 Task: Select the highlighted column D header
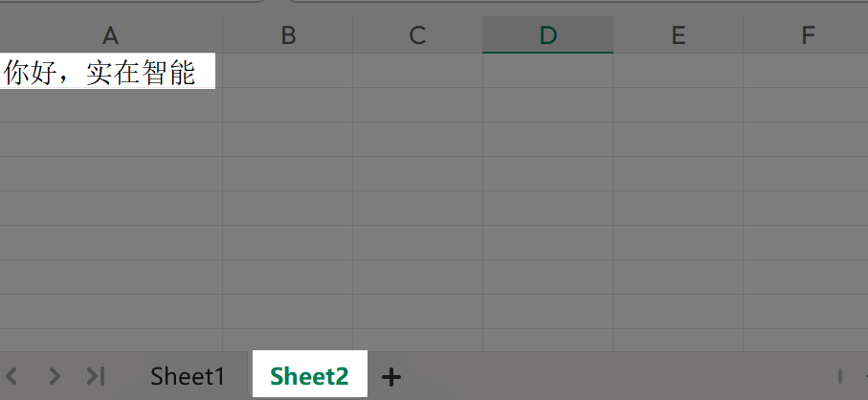coord(547,35)
